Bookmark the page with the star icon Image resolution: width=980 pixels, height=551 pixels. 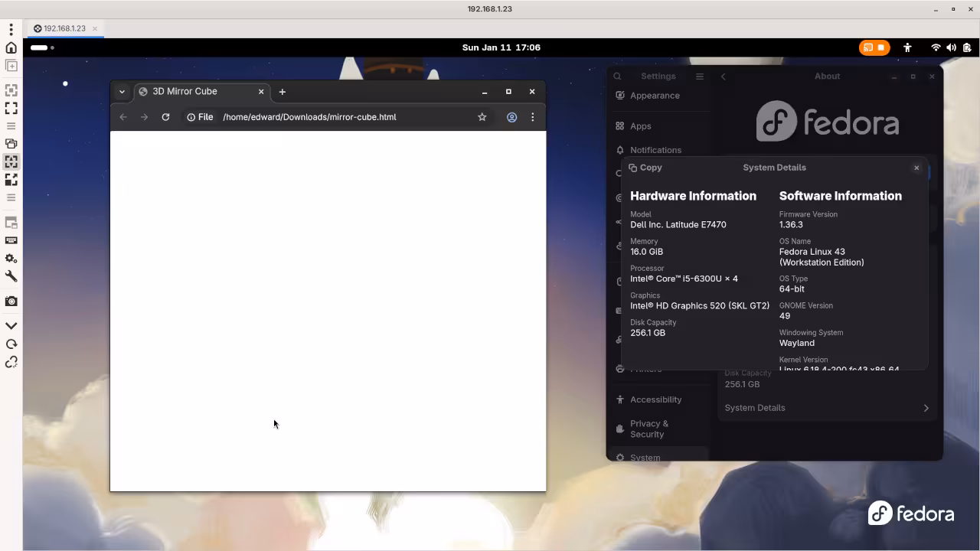point(482,117)
